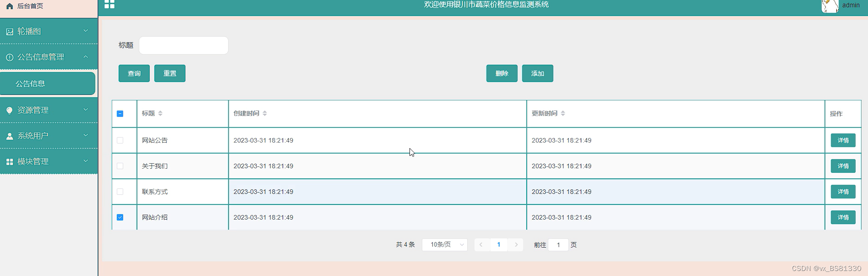Viewport: 868px width, 276px height.
Task: Check the 网站公告 row checkbox
Action: (120, 140)
